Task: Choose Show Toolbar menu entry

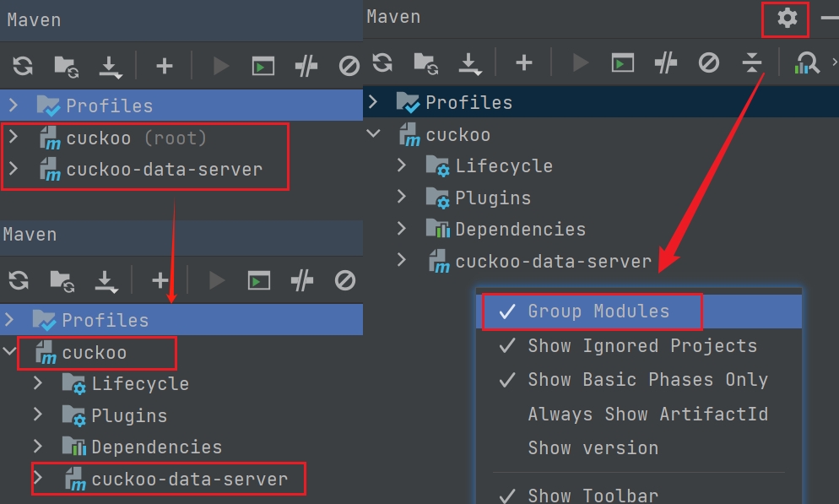Action: 639,495
